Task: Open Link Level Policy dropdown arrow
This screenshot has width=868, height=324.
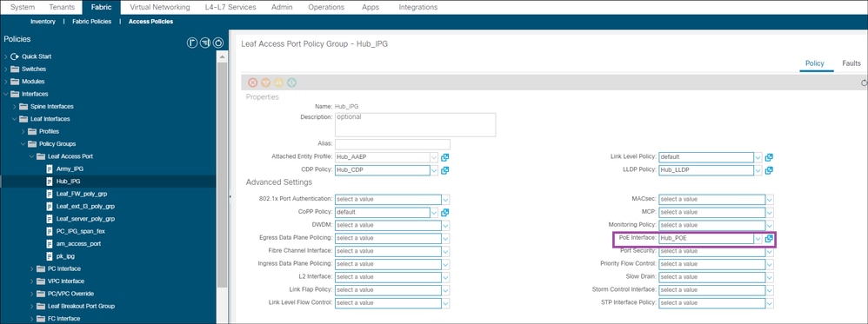Action: pyautogui.click(x=758, y=157)
